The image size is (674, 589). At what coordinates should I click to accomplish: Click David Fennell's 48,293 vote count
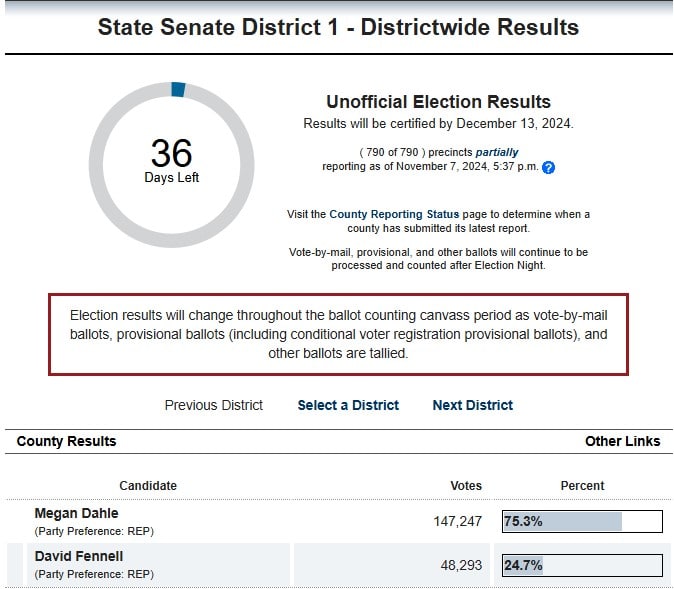click(460, 565)
